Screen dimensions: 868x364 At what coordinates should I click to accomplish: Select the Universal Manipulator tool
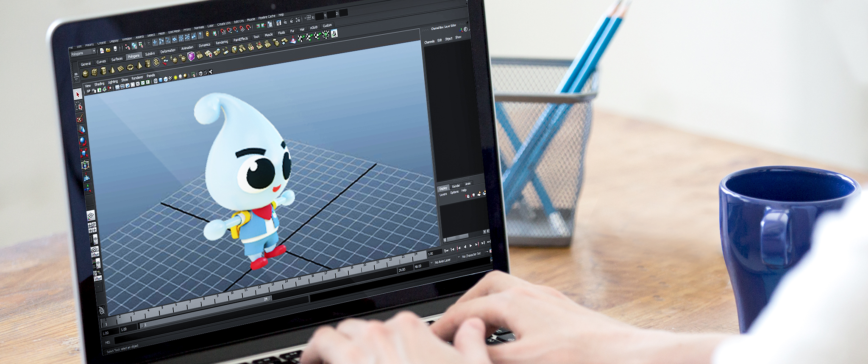click(x=86, y=165)
